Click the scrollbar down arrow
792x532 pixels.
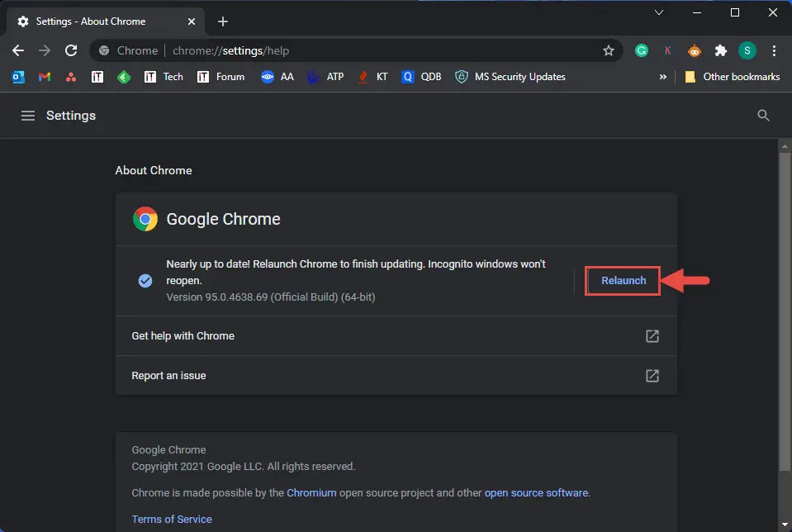785,525
